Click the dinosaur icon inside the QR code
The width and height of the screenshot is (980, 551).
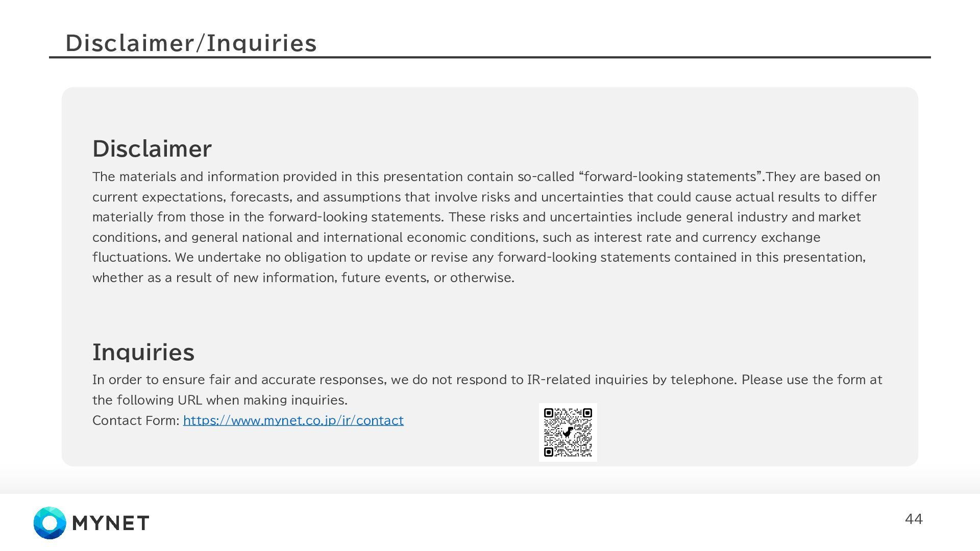pos(568,432)
